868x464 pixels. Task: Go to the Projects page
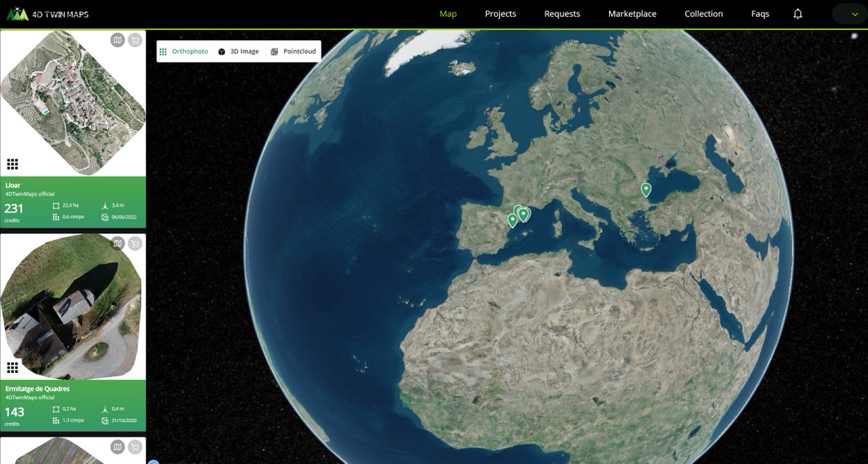[501, 14]
